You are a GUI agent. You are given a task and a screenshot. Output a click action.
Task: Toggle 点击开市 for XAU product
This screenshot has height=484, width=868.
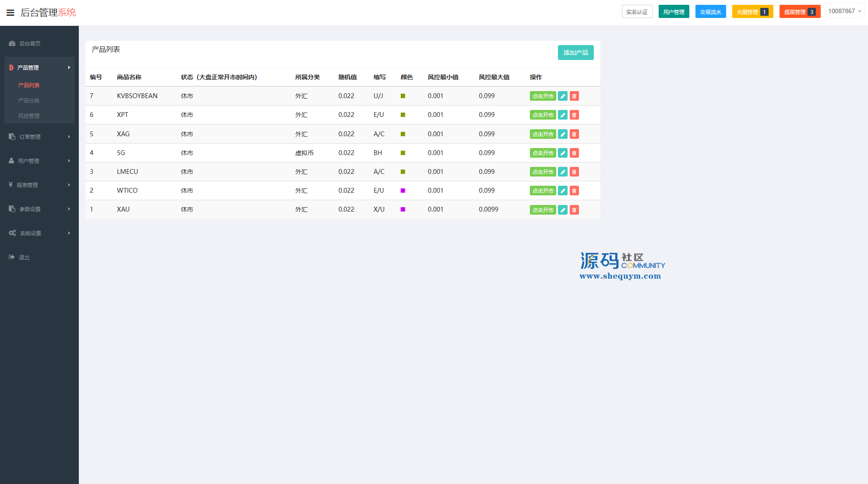(x=543, y=210)
